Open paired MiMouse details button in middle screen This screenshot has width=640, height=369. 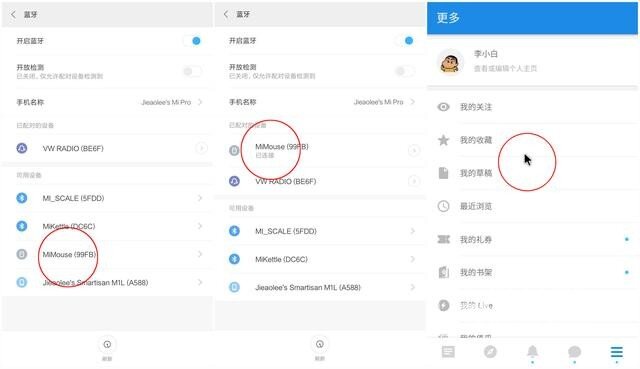413,151
